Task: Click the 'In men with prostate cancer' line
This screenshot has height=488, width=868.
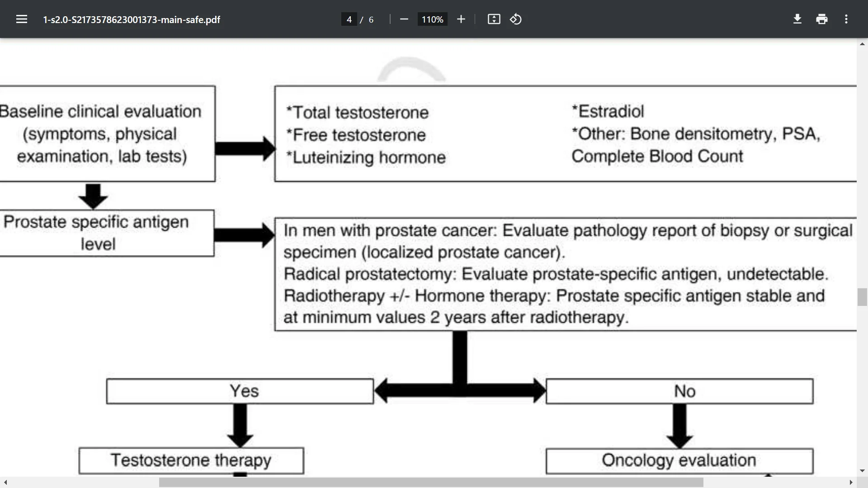Action: click(x=568, y=230)
